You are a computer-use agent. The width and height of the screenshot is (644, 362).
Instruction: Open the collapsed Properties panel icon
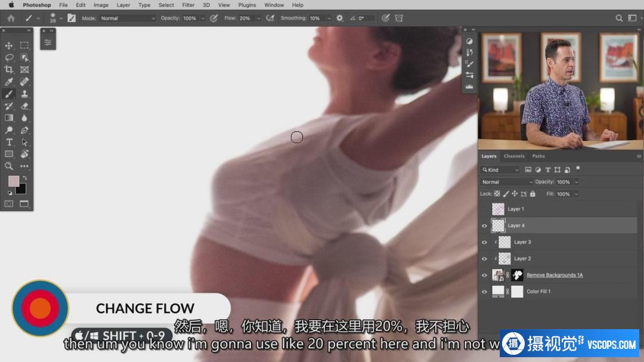point(48,42)
